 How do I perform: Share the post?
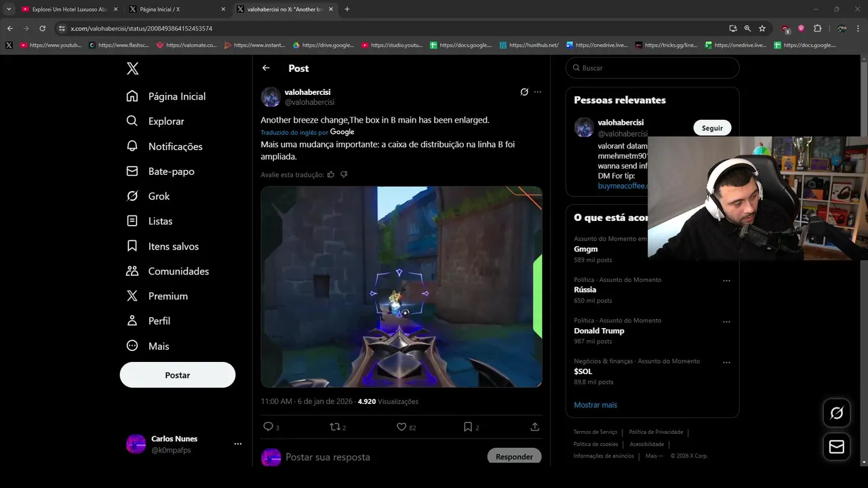[x=535, y=427]
